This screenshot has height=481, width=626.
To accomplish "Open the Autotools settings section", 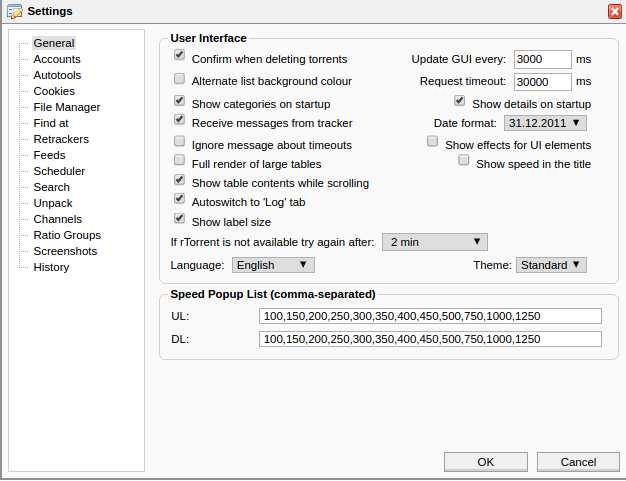I will point(57,75).
